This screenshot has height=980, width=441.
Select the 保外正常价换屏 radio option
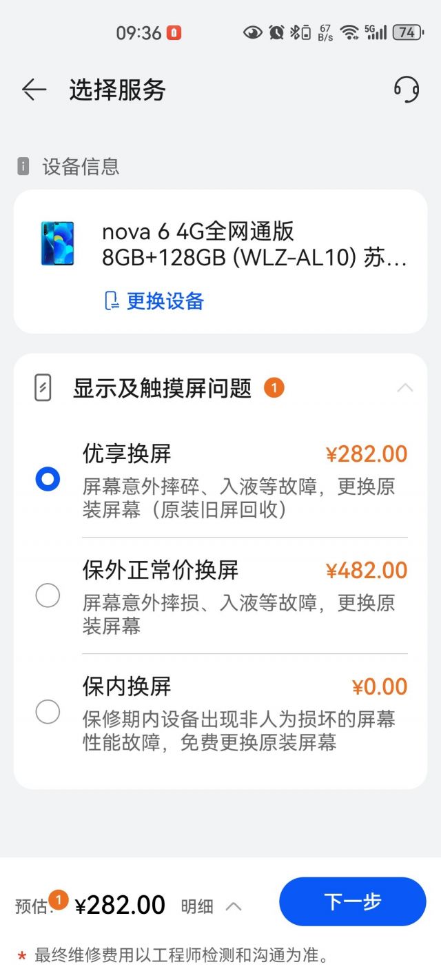click(x=48, y=595)
